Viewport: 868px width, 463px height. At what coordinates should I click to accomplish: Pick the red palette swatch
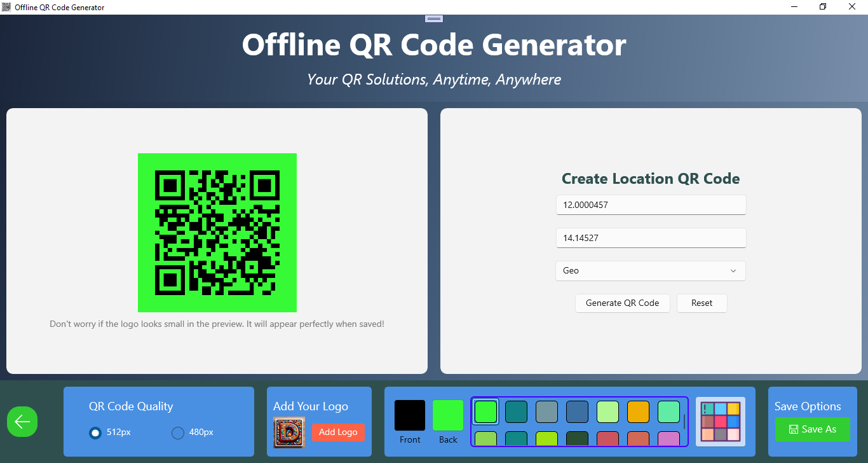(x=608, y=439)
